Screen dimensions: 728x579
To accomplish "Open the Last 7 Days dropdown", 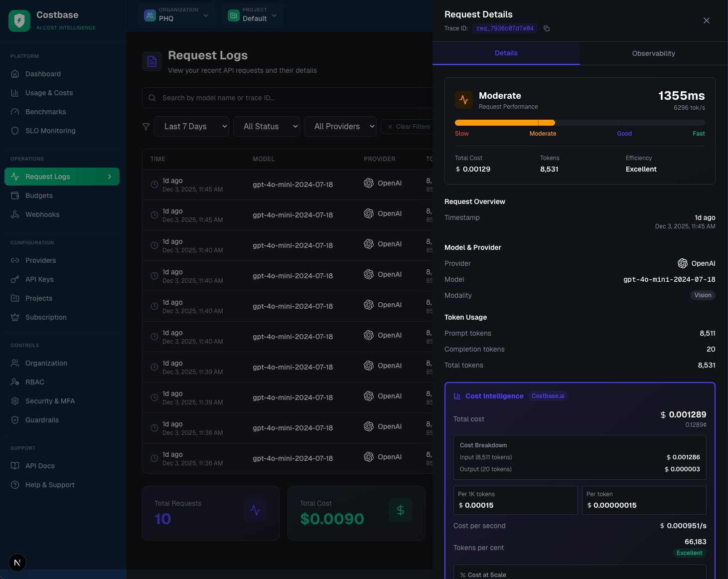I will pyautogui.click(x=191, y=127).
